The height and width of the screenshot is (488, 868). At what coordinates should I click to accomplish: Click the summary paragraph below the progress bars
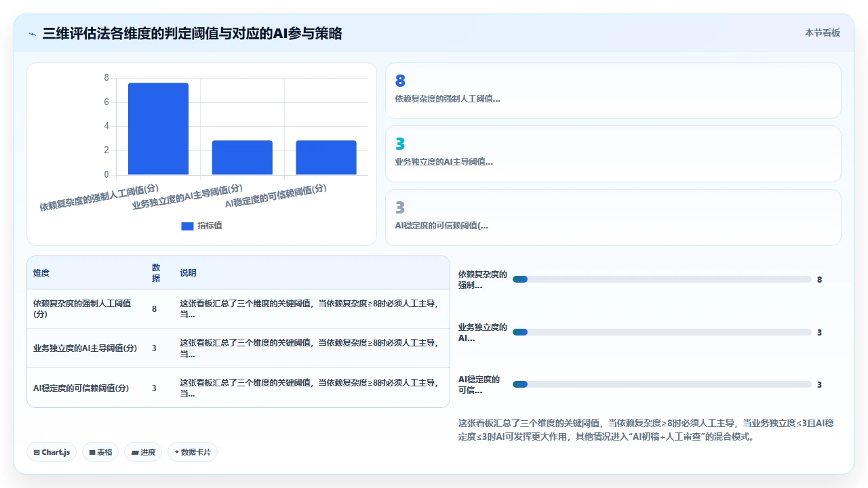point(646,430)
